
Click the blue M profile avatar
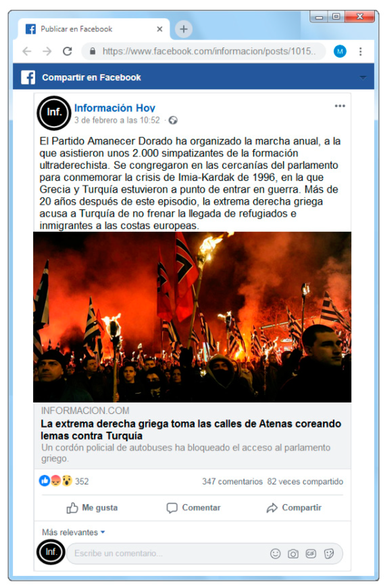(x=340, y=51)
